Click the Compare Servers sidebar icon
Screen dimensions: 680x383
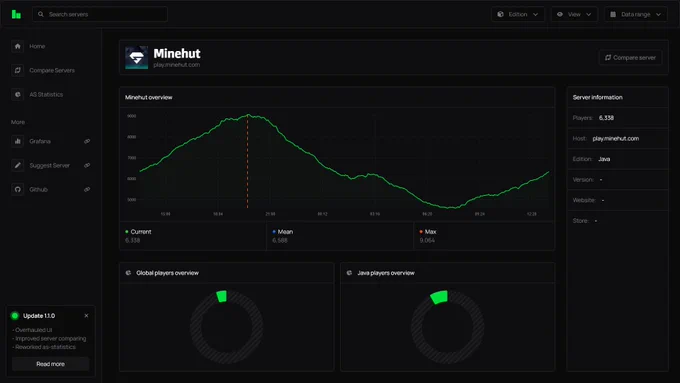pos(17,70)
